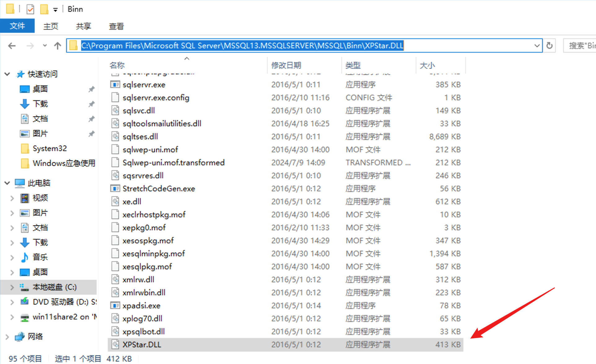Expand the 本地磁盘 (C:) tree node
The image size is (596, 364).
[x=12, y=287]
